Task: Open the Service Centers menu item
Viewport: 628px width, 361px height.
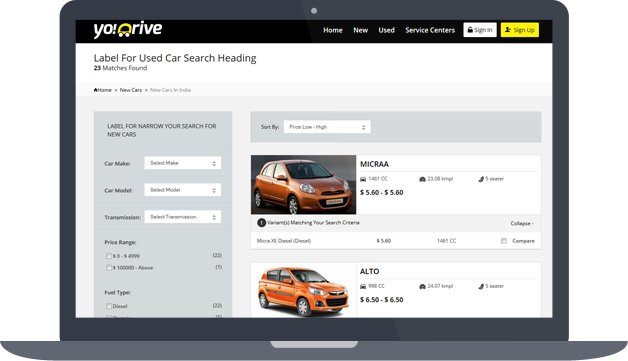Action: 430,30
